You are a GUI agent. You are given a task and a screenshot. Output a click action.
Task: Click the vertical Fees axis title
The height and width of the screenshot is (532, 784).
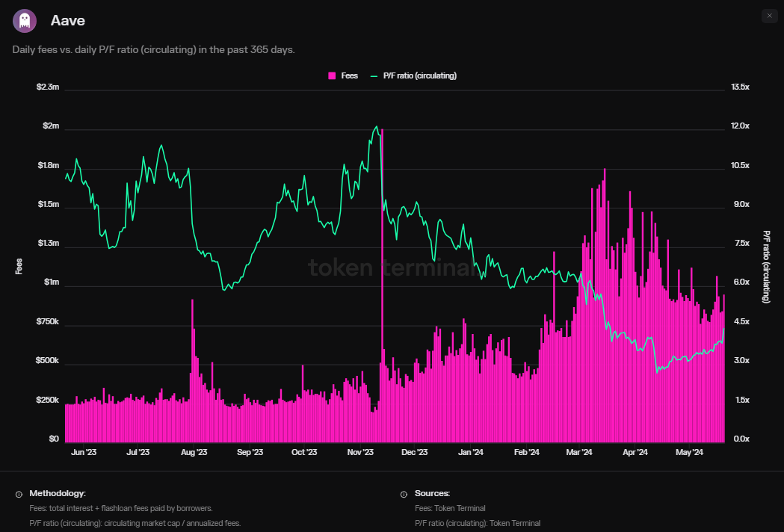click(19, 266)
